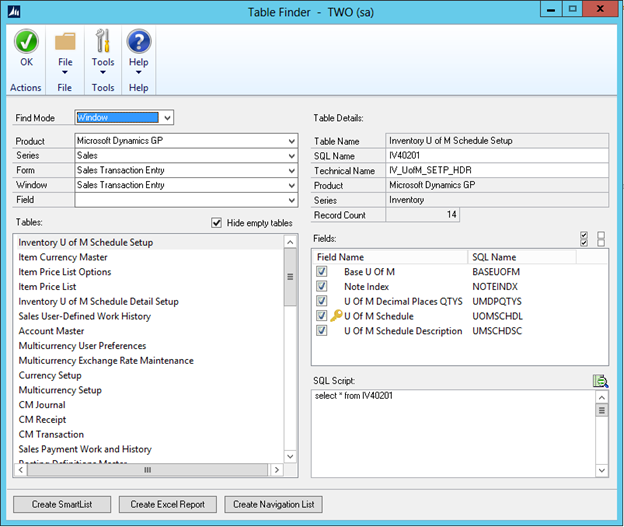Select CM Receipt table
The width and height of the screenshot is (624, 527).
(x=43, y=419)
